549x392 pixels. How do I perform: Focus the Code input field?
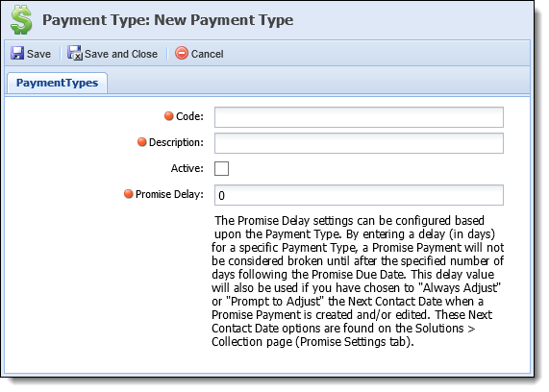pos(359,117)
